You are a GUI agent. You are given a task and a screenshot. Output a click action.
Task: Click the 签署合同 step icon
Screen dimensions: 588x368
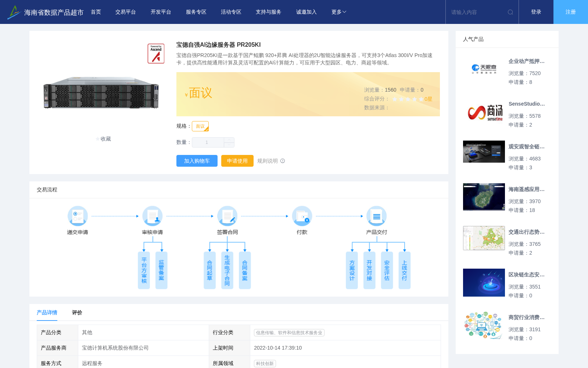point(227,216)
